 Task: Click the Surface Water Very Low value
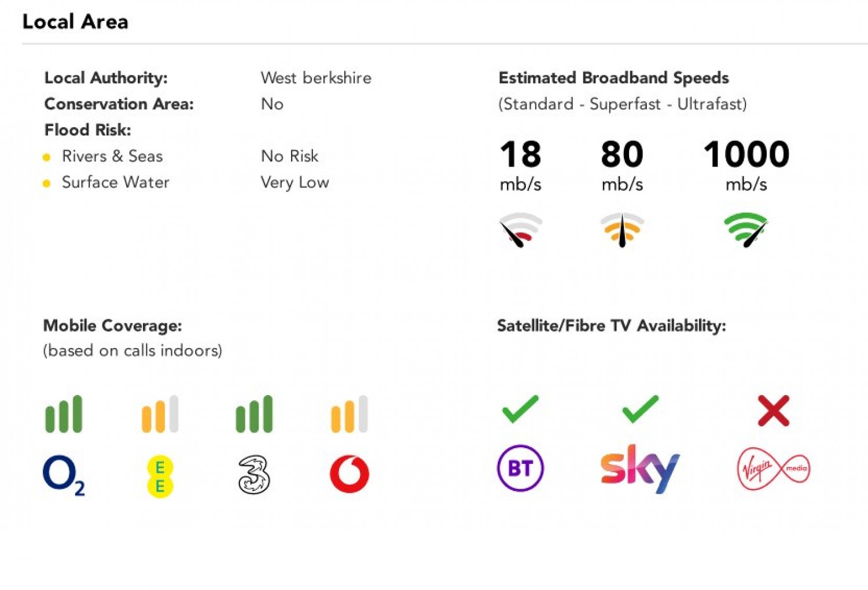(x=295, y=183)
